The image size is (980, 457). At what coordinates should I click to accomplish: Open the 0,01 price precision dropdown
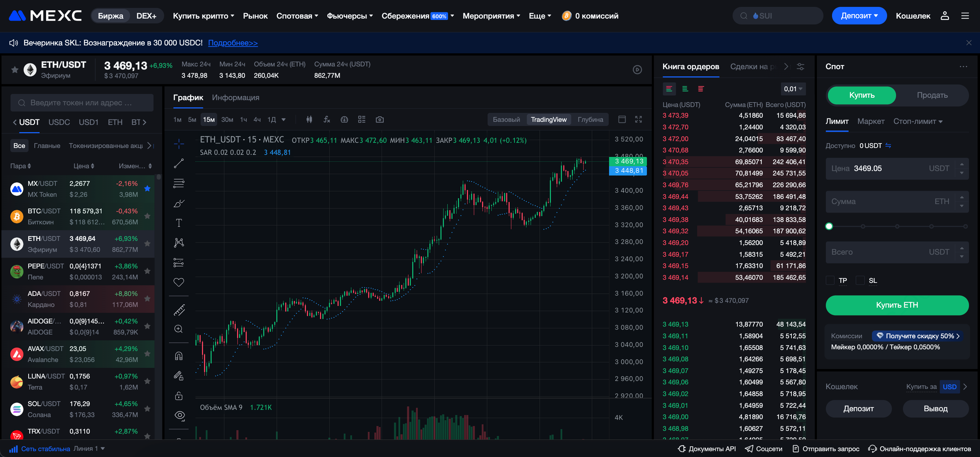pyautogui.click(x=793, y=89)
